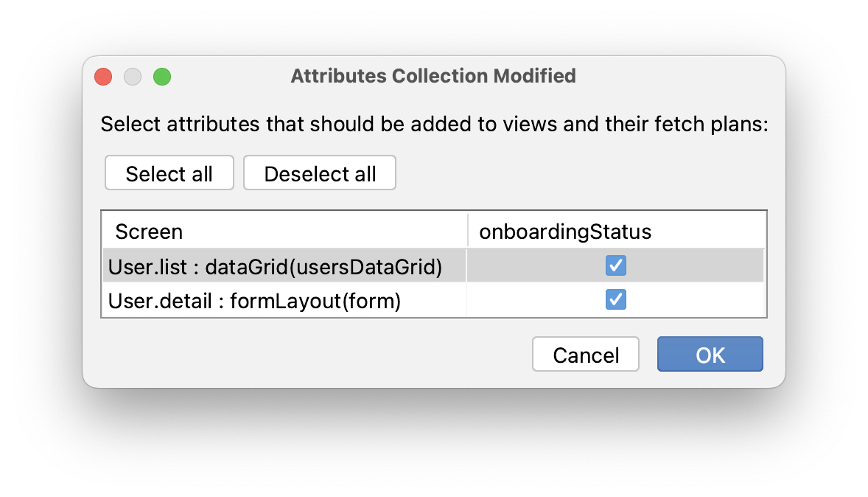Click the Select all button
Screen dimensions: 868x497
169,173
